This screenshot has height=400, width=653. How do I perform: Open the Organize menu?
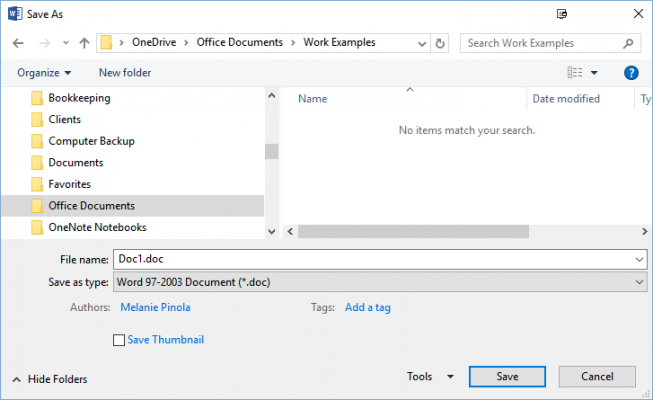pyautogui.click(x=44, y=73)
